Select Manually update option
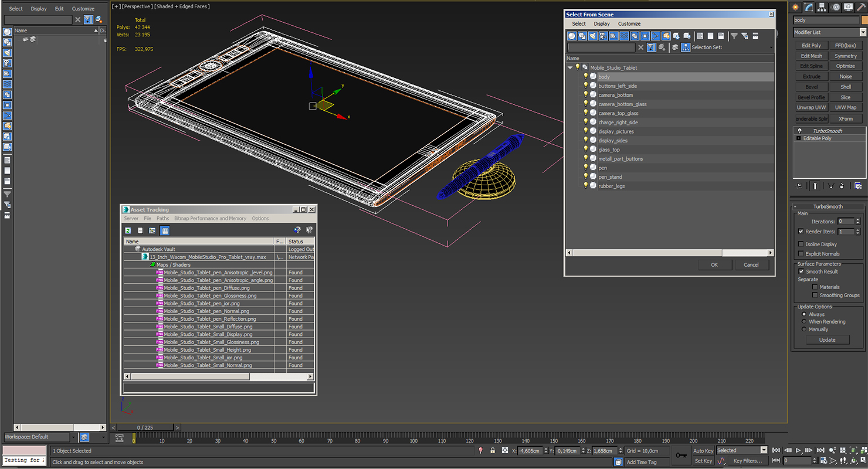Viewport: 868px width, 469px height. (804, 329)
